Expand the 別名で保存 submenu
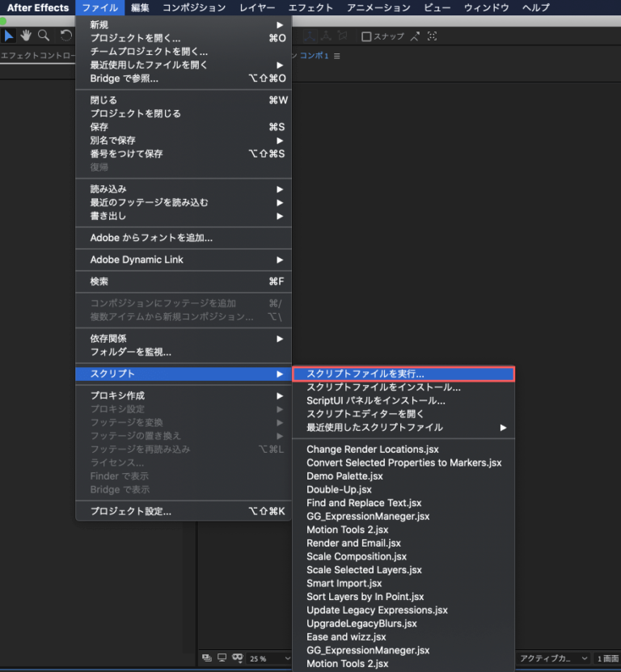 tap(184, 141)
